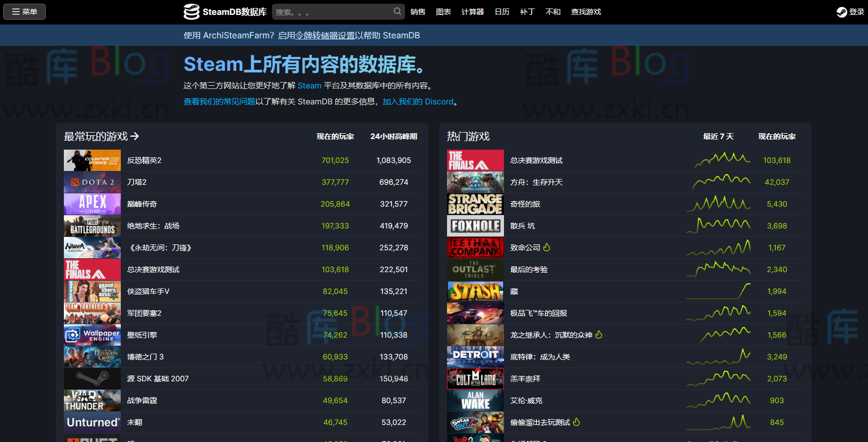The image size is (868, 442).
Task: Click the ARK Survival Ascended thumbnail
Action: click(475, 182)
